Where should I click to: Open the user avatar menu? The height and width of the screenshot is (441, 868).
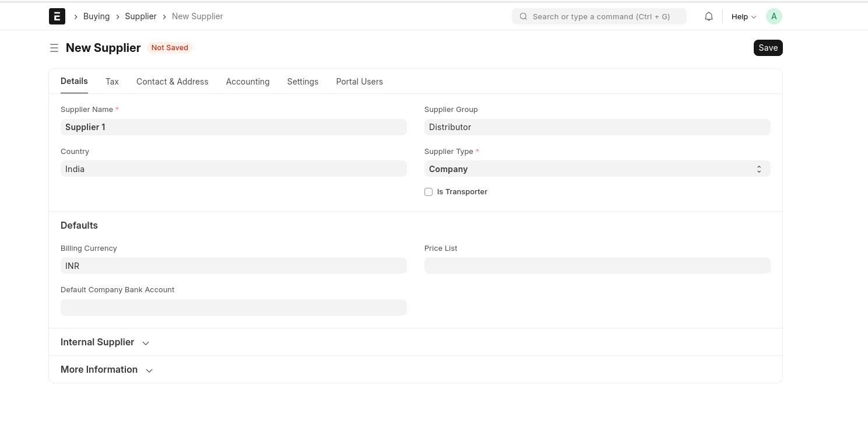pyautogui.click(x=774, y=16)
